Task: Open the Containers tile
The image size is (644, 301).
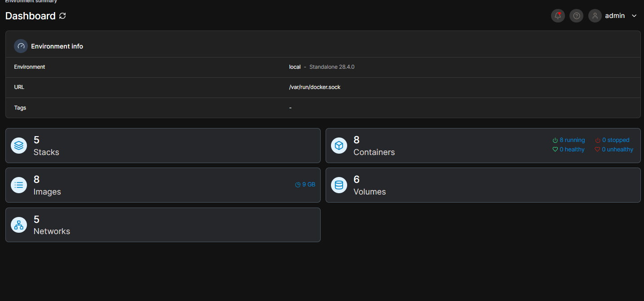Action: pos(374,152)
